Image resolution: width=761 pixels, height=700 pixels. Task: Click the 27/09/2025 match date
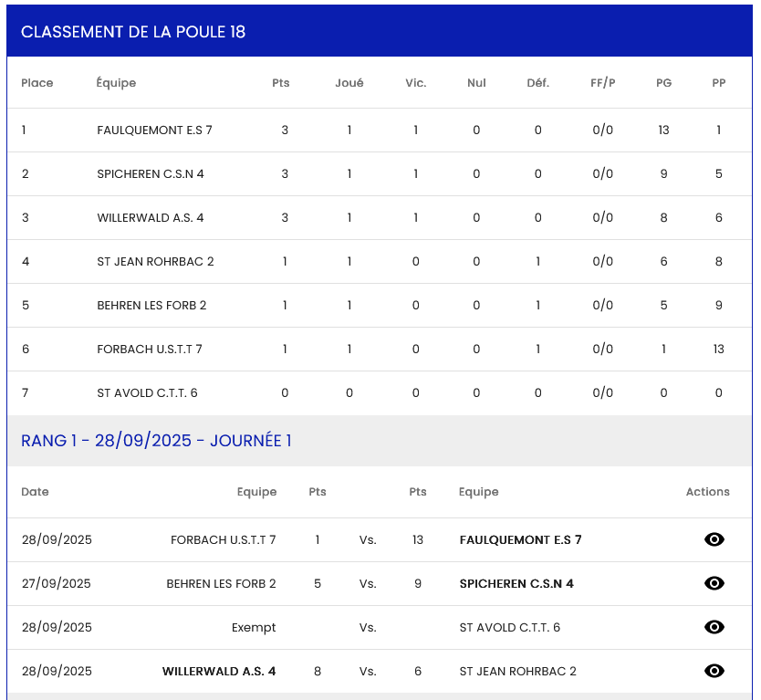click(57, 583)
